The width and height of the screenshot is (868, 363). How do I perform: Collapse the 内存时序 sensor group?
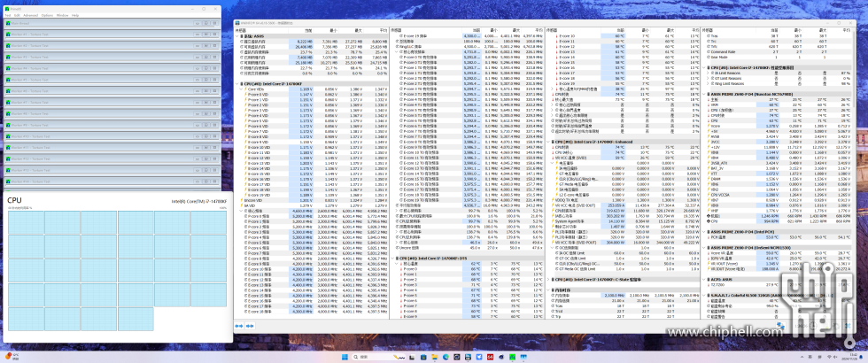click(548, 290)
